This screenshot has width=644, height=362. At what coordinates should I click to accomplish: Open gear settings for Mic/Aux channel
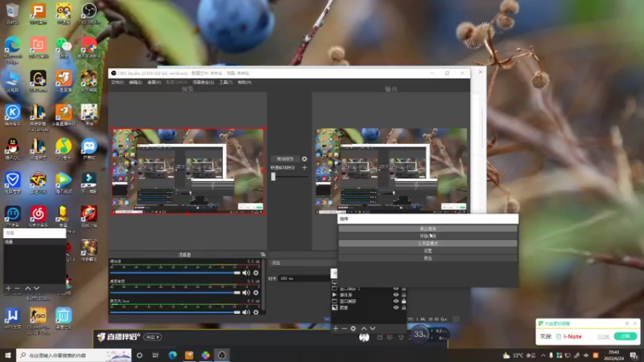point(256,312)
